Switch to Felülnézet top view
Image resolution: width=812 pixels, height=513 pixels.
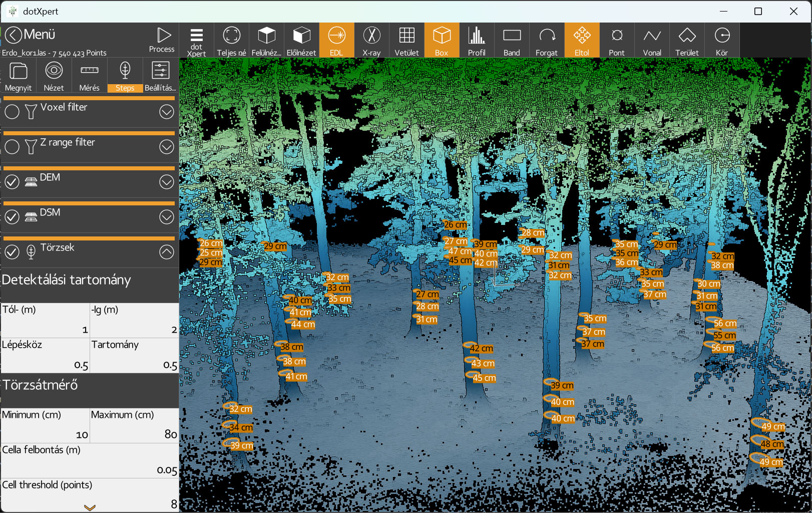point(266,41)
